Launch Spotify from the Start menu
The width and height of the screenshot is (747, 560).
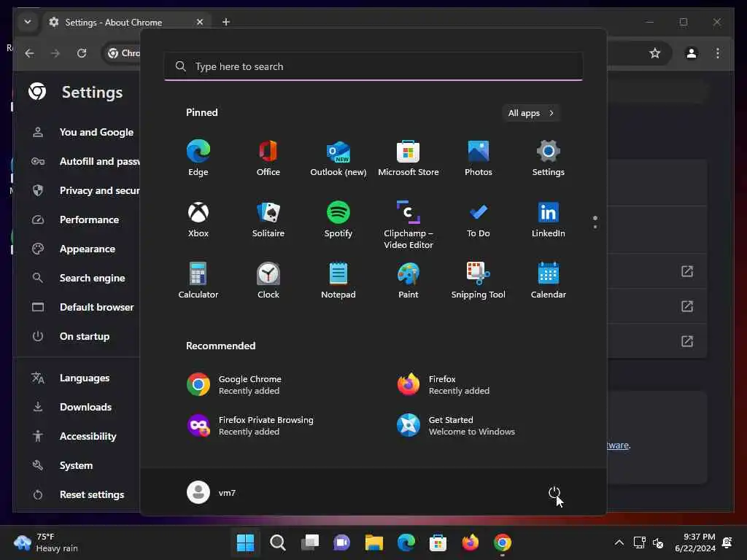(x=338, y=219)
